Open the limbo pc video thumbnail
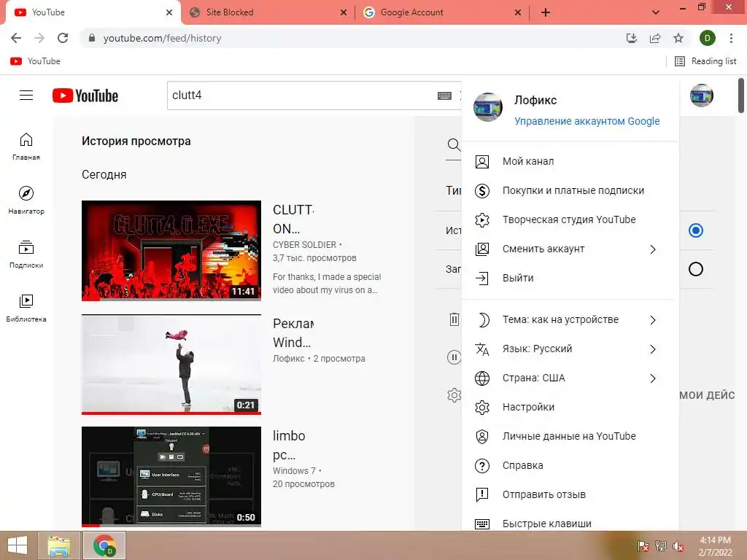The height and width of the screenshot is (560, 747). click(x=171, y=476)
